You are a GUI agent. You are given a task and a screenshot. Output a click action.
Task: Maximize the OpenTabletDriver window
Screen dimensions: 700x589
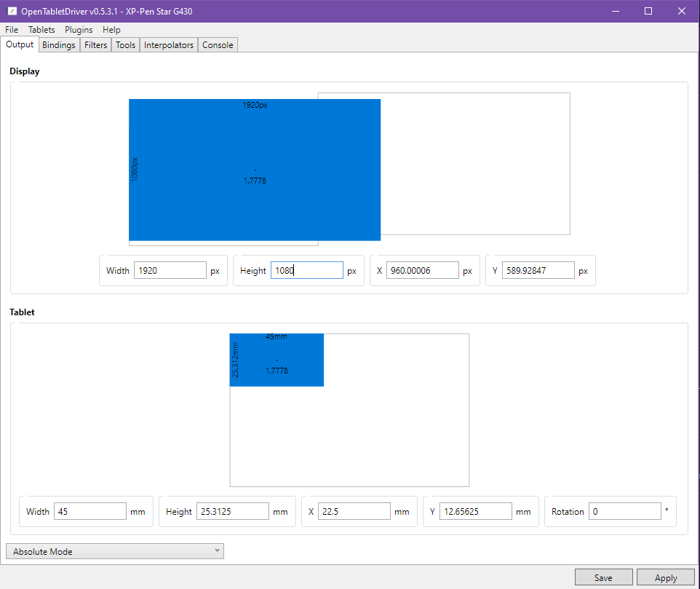[648, 11]
